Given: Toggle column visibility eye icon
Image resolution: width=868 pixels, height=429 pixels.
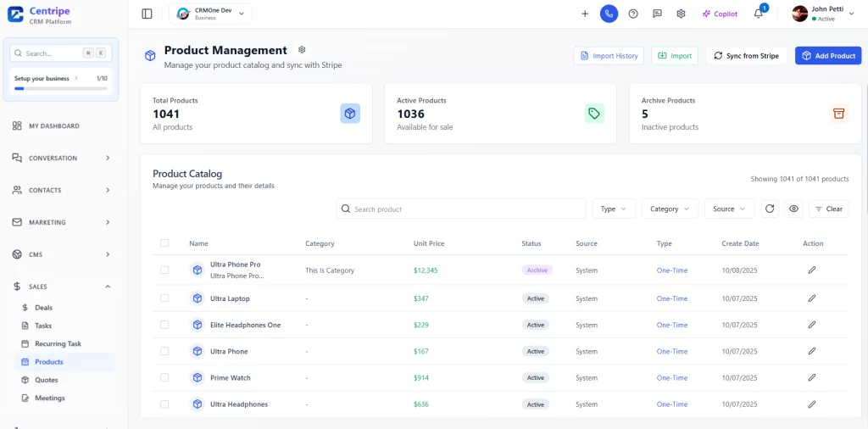Looking at the screenshot, I should click(793, 209).
